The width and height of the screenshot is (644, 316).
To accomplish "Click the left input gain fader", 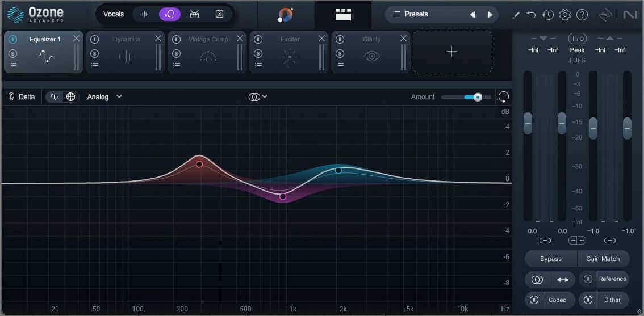I will pos(528,123).
